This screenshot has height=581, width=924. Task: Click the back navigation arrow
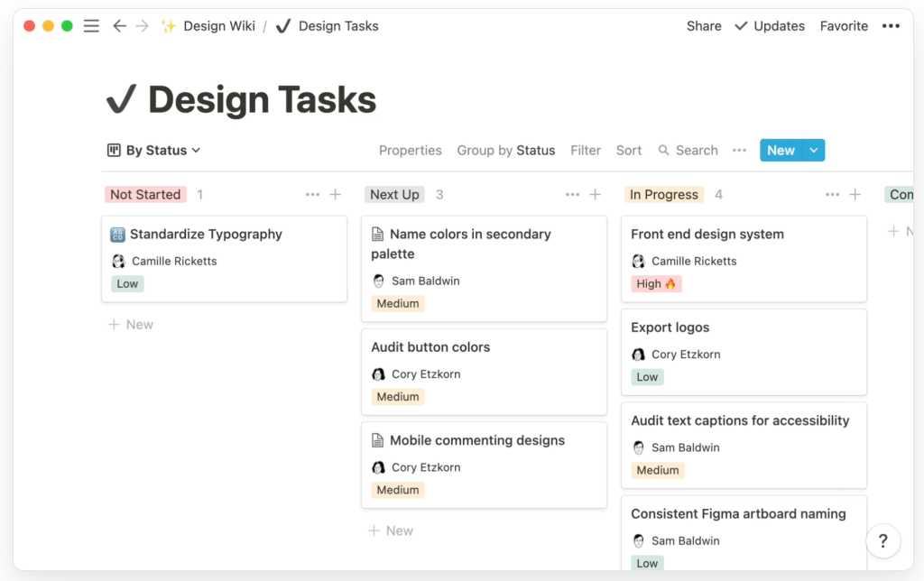(x=119, y=26)
